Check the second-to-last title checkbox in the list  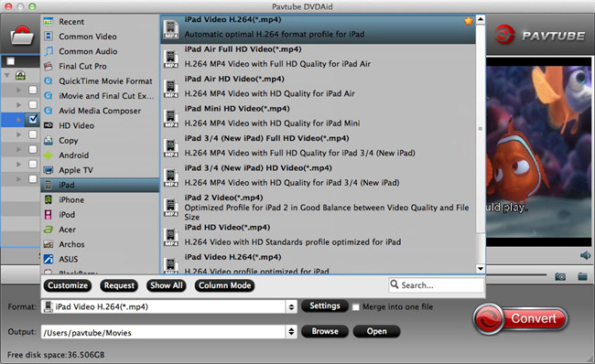[x=33, y=165]
